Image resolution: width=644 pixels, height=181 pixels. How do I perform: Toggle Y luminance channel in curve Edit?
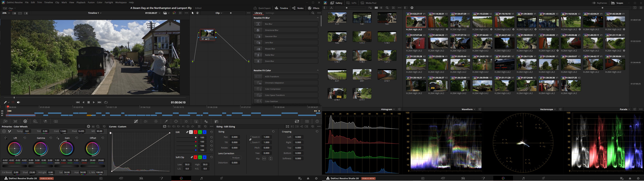coord(191,132)
